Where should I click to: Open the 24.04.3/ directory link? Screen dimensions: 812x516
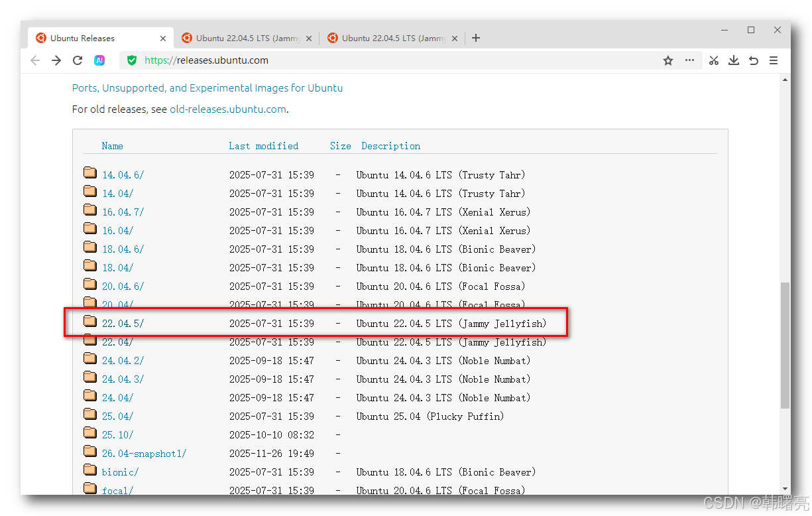point(123,379)
